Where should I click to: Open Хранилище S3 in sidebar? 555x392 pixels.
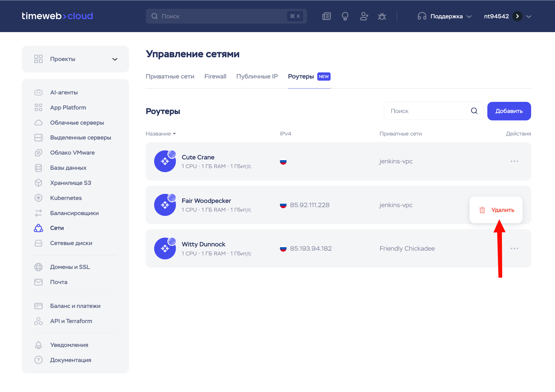70,183
